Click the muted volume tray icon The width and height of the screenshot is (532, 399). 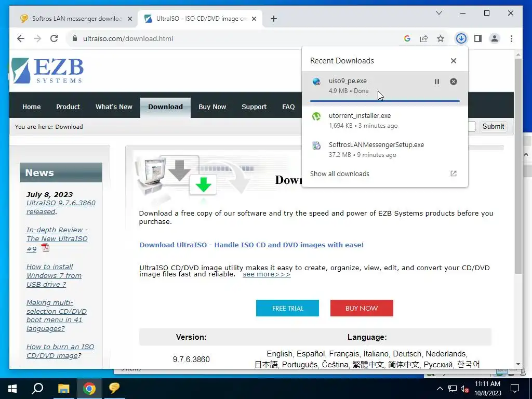(464, 389)
